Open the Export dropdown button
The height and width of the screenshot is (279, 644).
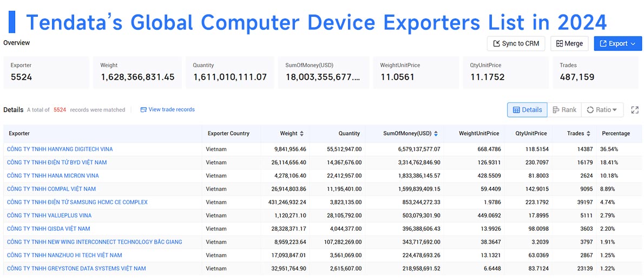pos(617,43)
